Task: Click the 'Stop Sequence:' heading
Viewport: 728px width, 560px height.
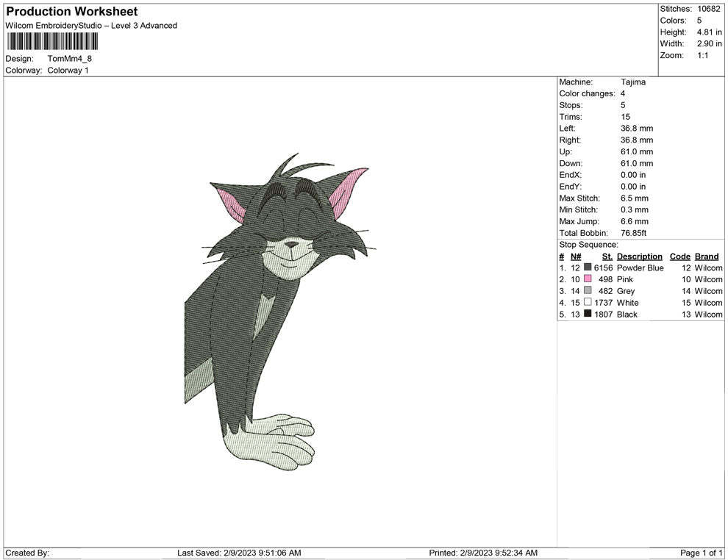Action: 588,245
